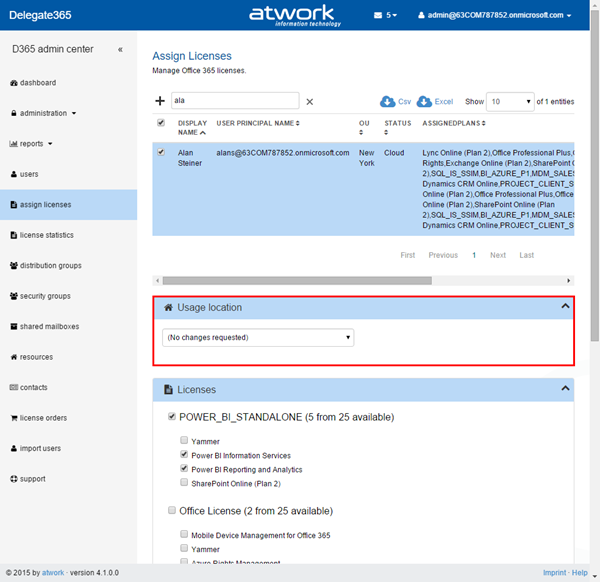The image size is (600, 582).
Task: Toggle the select-all checkbox in table header
Action: pos(161,123)
